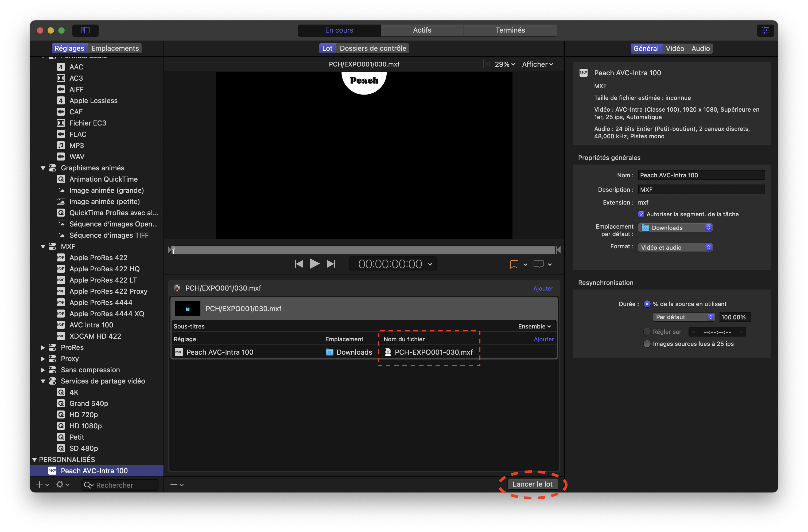Screen dimensions: 808x532
Task: Open the Par défaut resync dropdown
Action: pos(683,317)
